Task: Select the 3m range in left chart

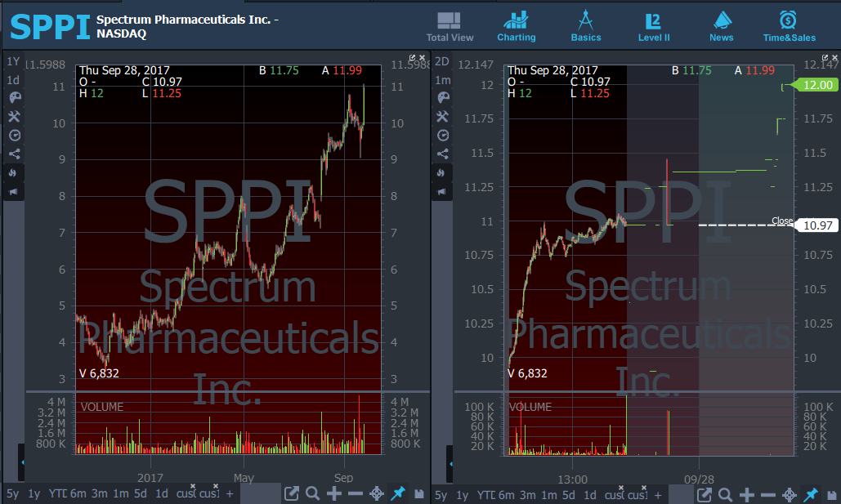Action: click(99, 494)
